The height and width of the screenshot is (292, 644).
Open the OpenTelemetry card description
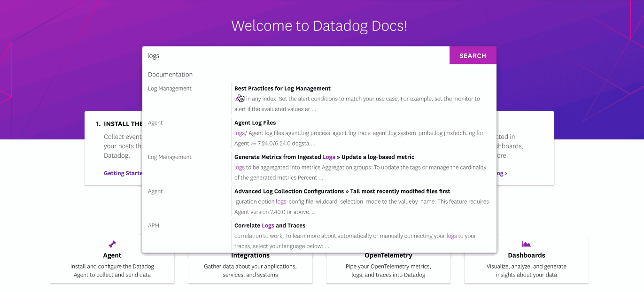coord(388,270)
